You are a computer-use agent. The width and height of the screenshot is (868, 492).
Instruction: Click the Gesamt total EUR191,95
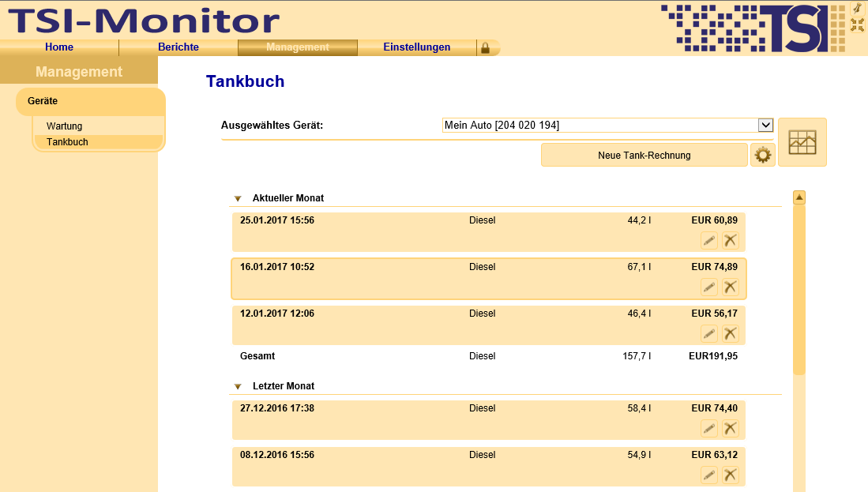[x=713, y=356]
